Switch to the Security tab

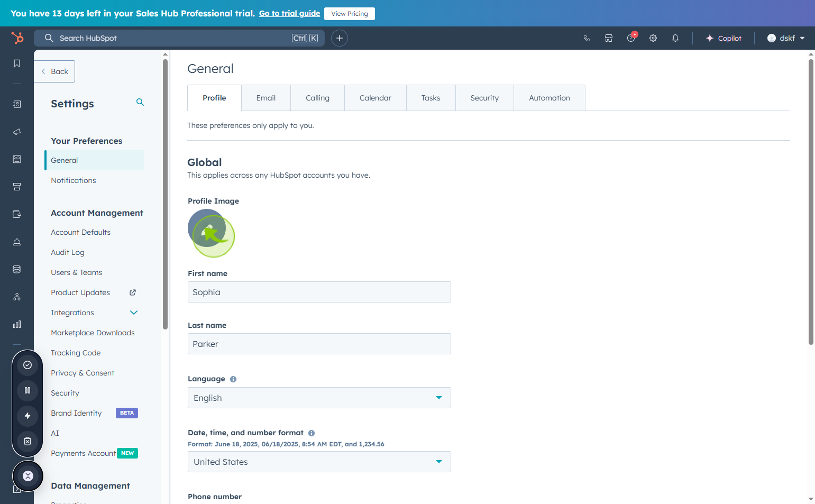[484, 98]
